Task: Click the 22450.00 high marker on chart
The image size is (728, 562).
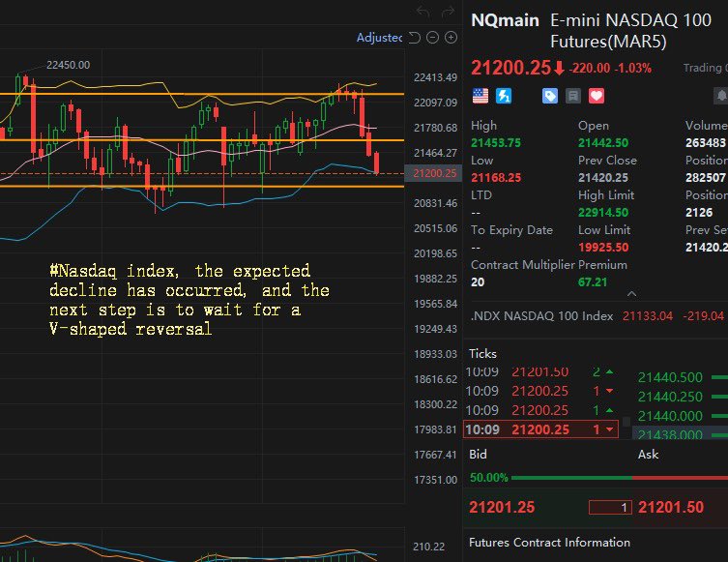Action: coord(69,65)
